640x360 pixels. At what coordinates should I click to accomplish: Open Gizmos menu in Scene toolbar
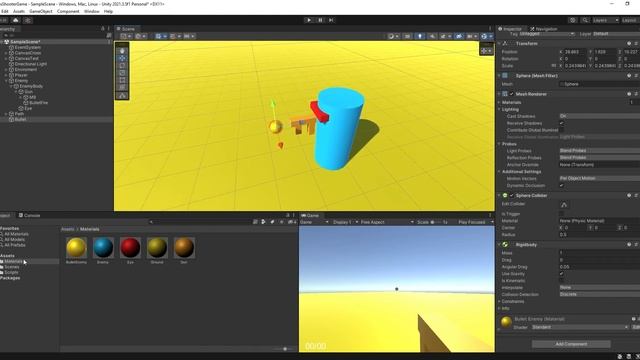(x=486, y=36)
